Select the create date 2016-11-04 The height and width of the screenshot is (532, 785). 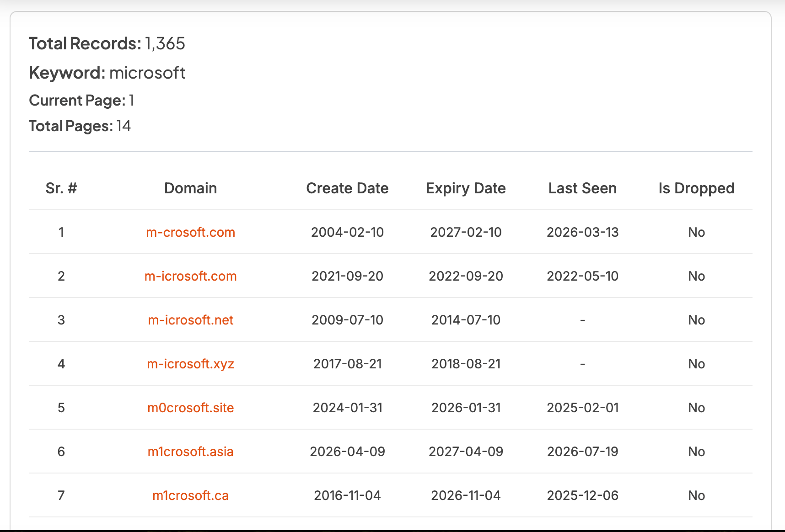click(347, 495)
